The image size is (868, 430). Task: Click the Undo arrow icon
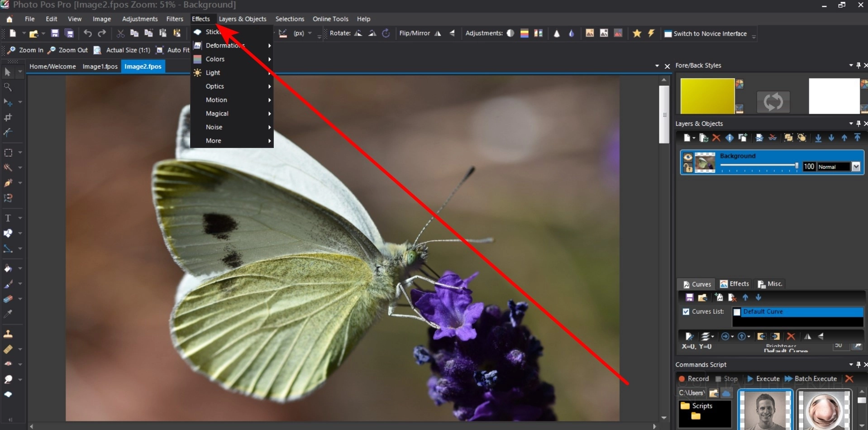[88, 33]
